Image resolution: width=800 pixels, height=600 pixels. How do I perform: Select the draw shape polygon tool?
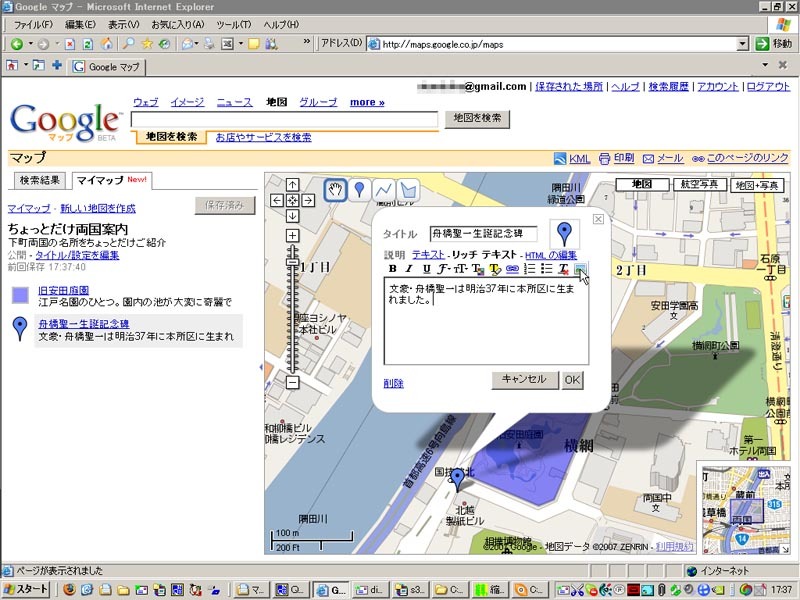tap(408, 190)
